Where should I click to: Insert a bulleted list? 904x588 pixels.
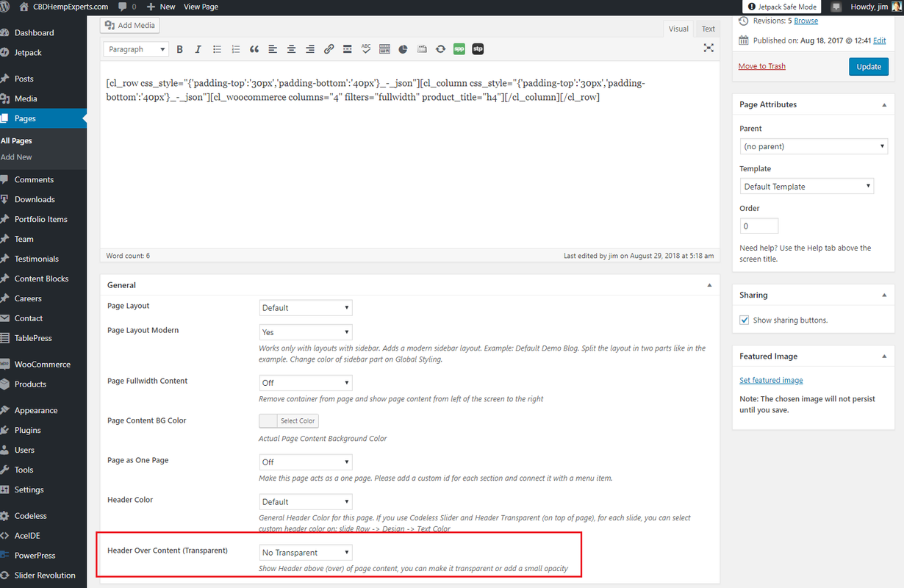tap(217, 49)
